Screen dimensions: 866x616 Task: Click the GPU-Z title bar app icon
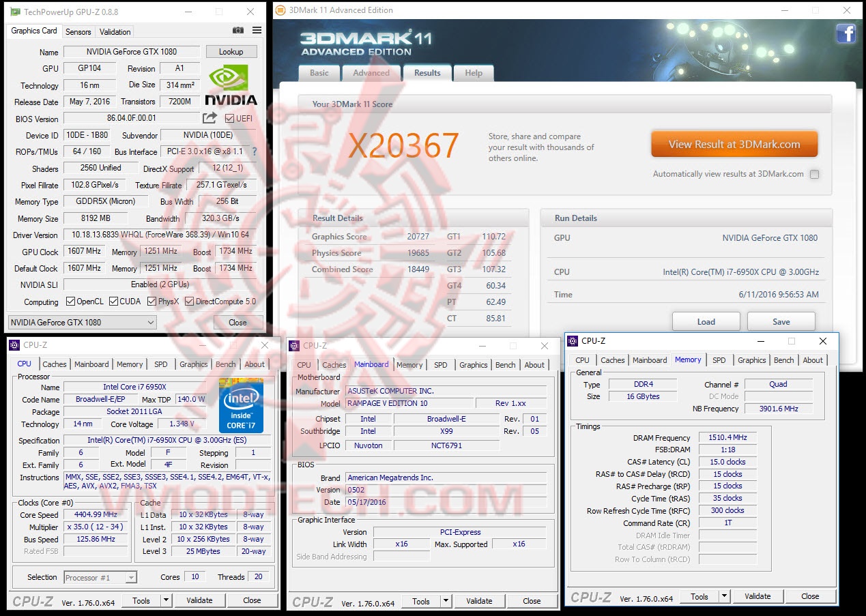click(15, 12)
